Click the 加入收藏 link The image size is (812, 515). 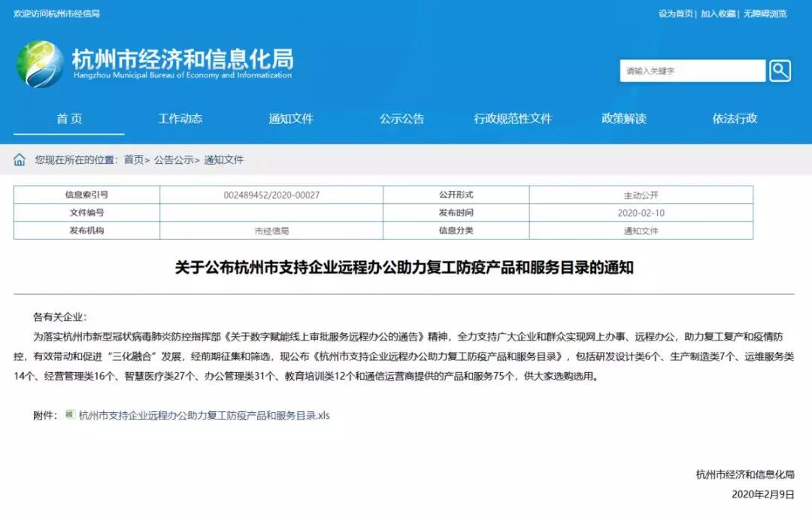point(718,14)
